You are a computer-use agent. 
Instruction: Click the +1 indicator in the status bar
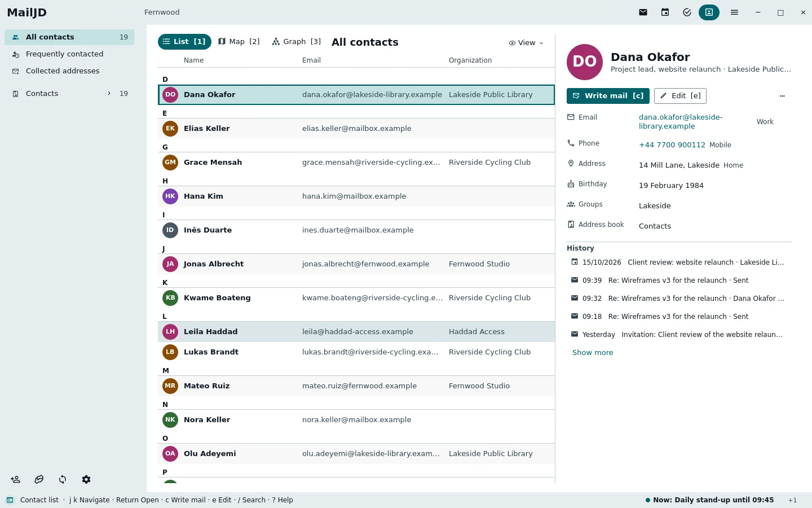point(792,500)
